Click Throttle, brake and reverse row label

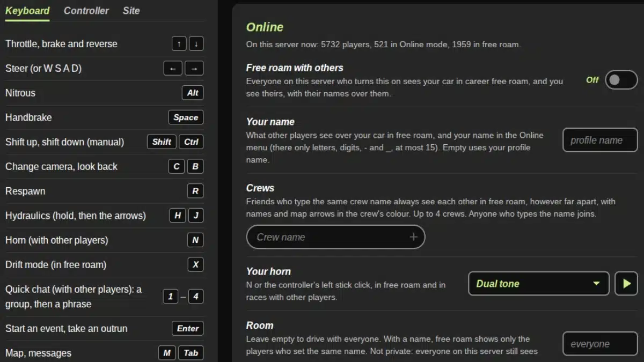coord(61,44)
